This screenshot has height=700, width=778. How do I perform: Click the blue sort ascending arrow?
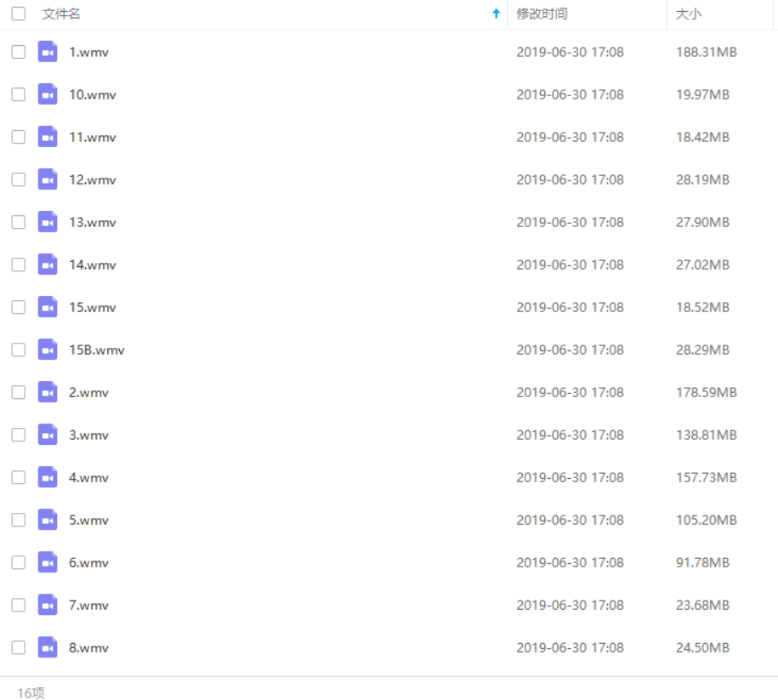click(496, 14)
